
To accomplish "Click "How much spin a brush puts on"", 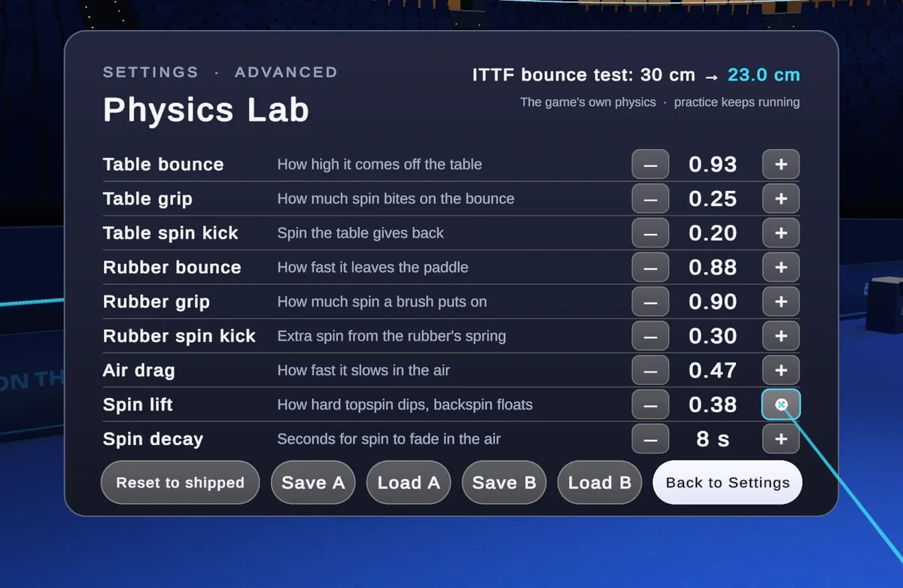I will (x=382, y=302).
